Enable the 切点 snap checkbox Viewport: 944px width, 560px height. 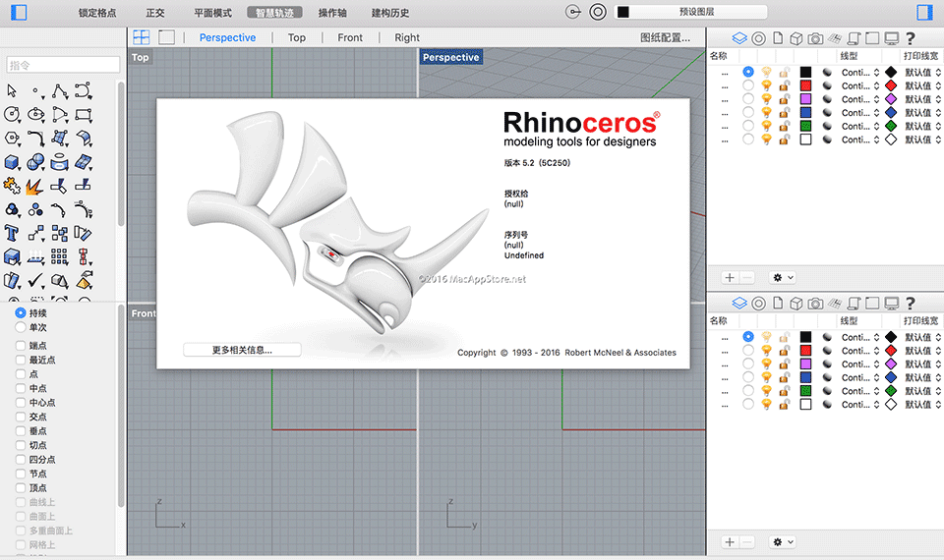pos(21,445)
